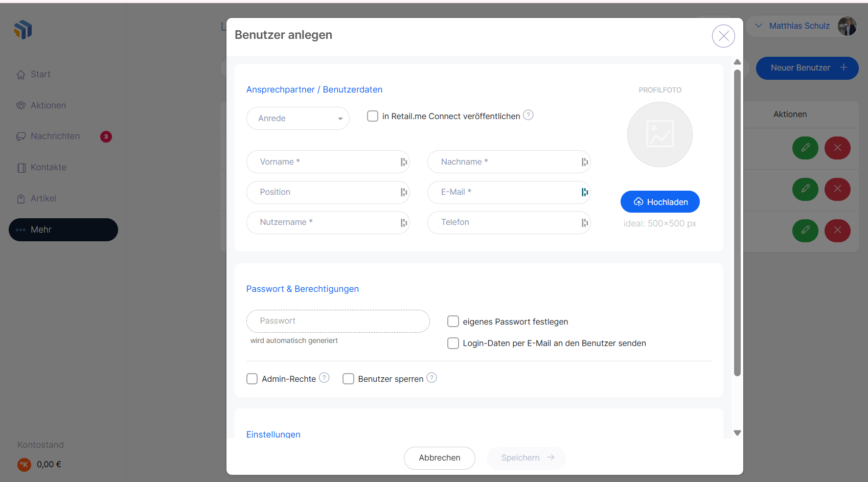
Task: Click the autofill icon in E-Mail field
Action: (x=584, y=192)
